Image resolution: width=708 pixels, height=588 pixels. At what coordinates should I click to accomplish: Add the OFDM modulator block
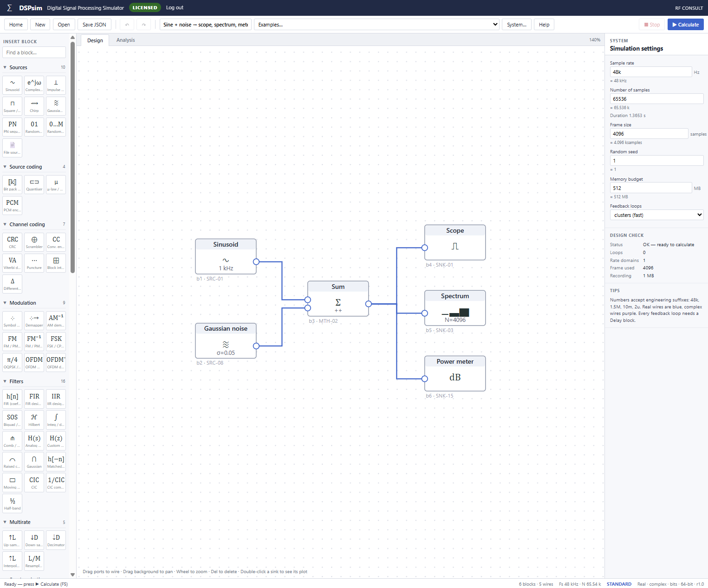coord(34,363)
